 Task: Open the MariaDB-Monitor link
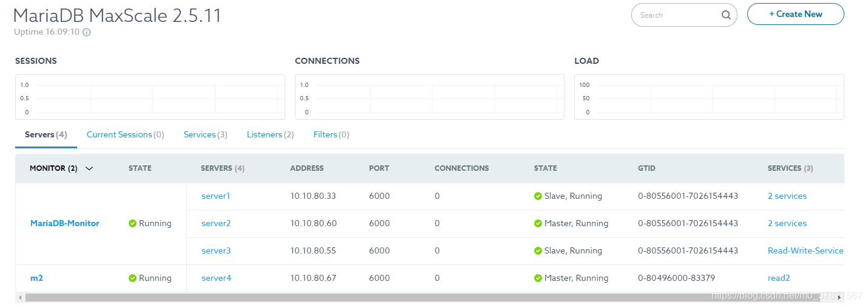65,223
